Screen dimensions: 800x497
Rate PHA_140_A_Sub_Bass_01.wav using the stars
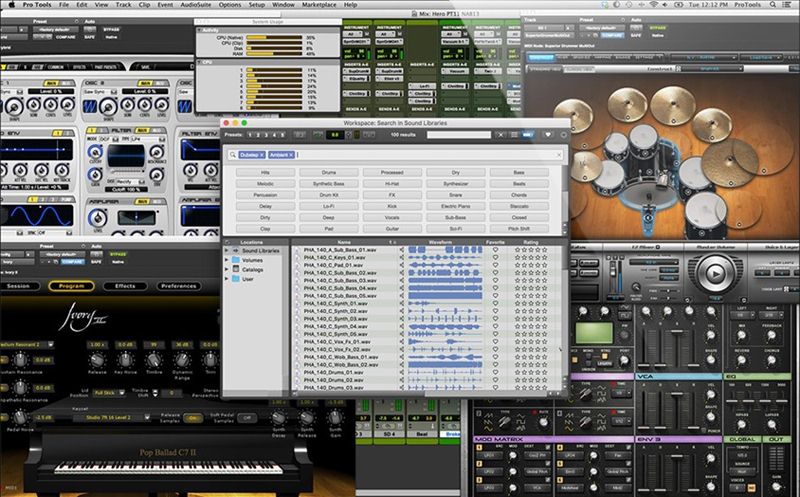[x=531, y=249]
